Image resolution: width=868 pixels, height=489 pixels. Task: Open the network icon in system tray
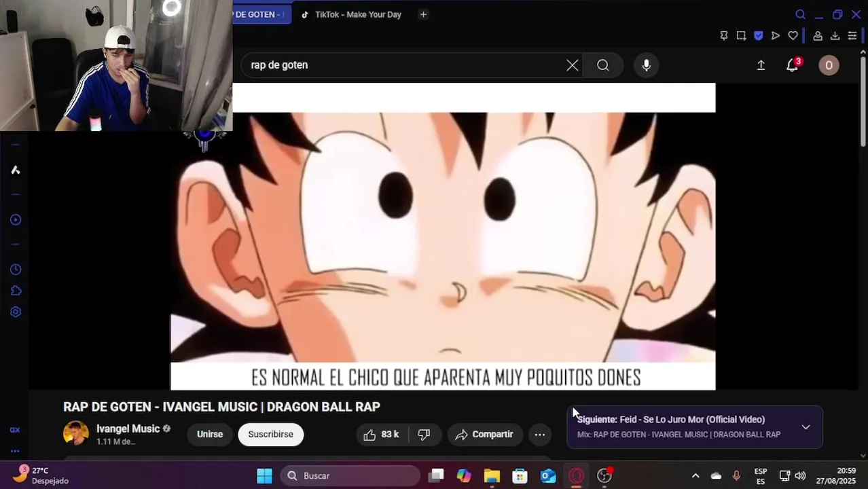(784, 475)
